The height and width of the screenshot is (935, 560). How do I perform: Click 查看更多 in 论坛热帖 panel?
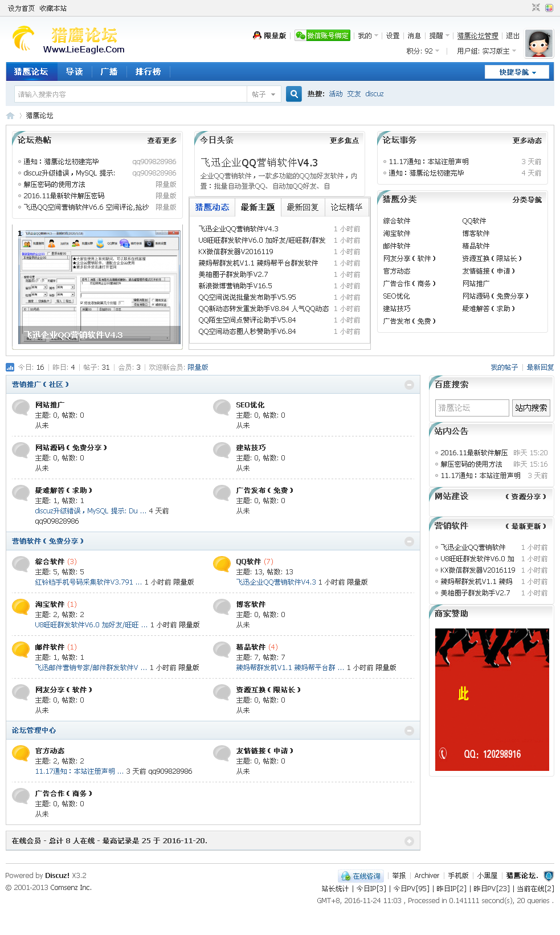[162, 141]
